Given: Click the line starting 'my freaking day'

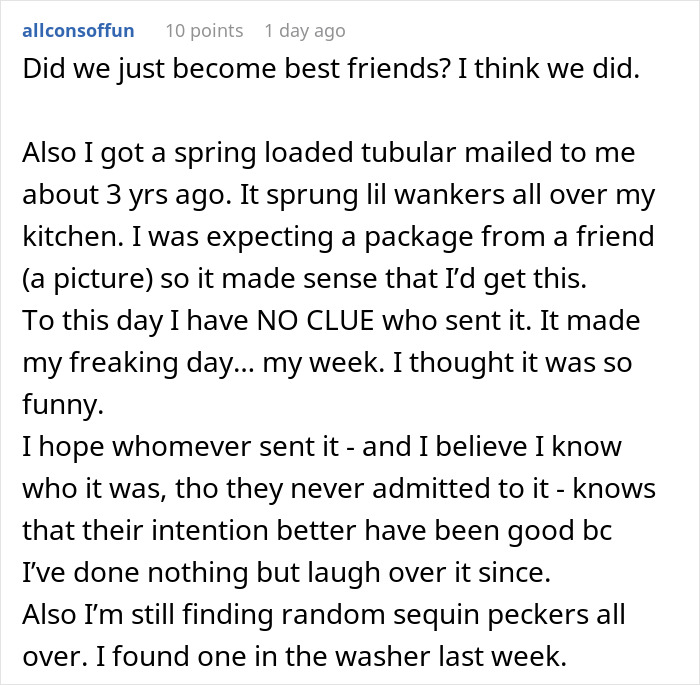Looking at the screenshot, I should (327, 363).
